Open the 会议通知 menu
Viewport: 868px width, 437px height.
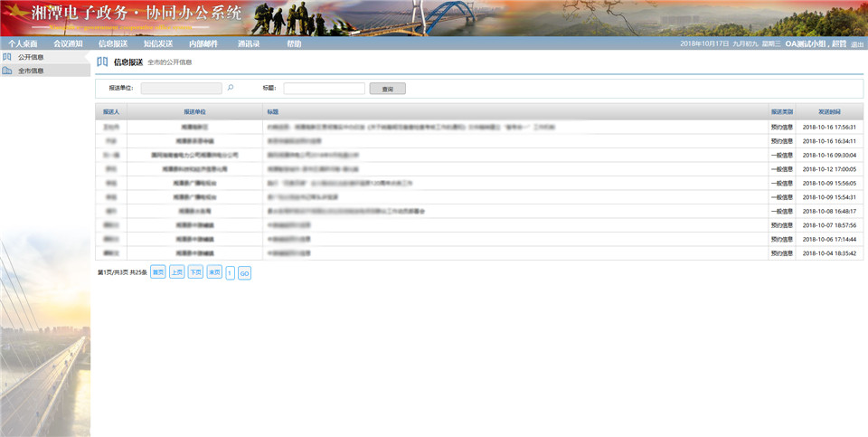coord(68,43)
